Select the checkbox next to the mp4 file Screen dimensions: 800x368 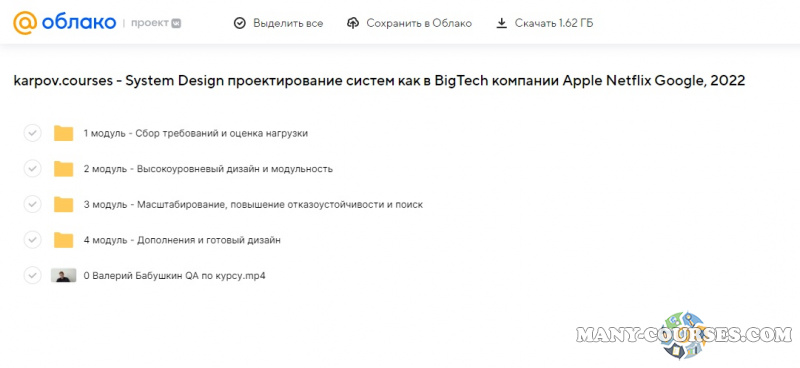click(33, 276)
